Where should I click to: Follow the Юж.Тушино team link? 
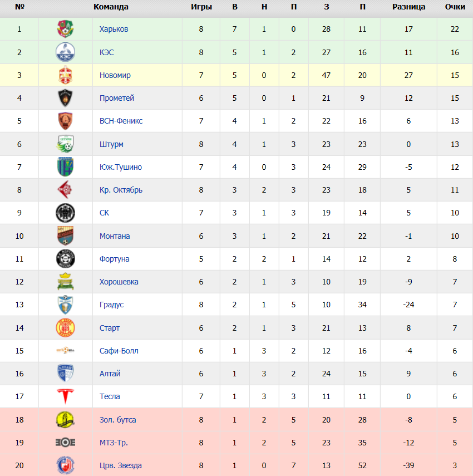point(121,167)
